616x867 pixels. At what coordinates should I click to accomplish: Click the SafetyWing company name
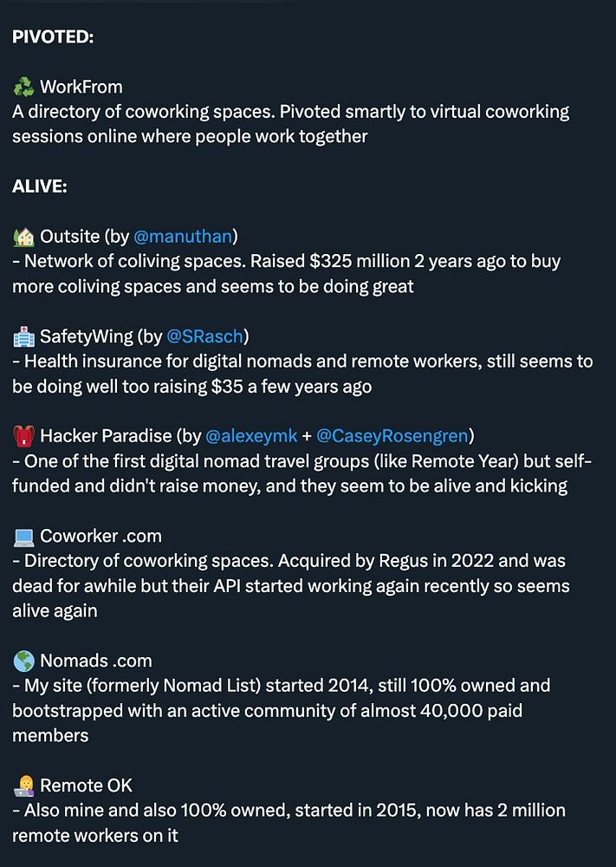(x=86, y=336)
